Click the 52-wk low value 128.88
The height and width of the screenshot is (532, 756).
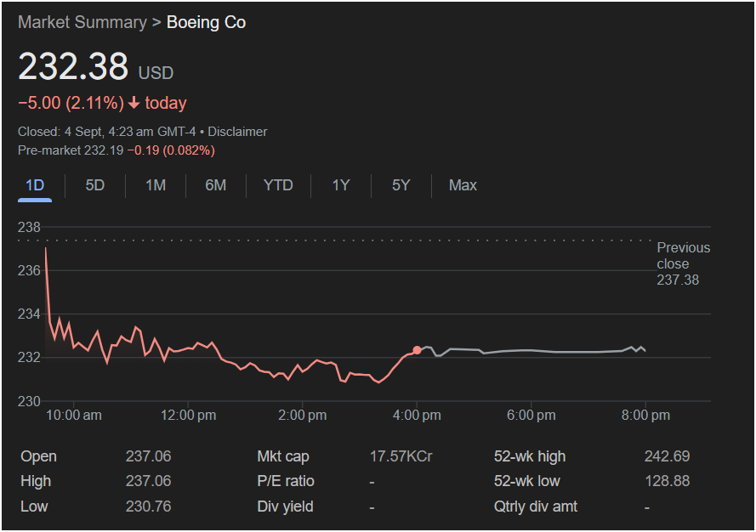[668, 481]
